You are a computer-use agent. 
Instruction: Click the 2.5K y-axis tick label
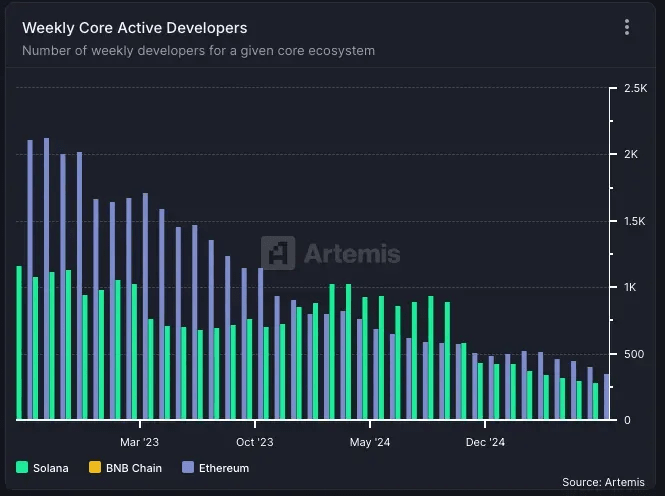click(x=636, y=89)
